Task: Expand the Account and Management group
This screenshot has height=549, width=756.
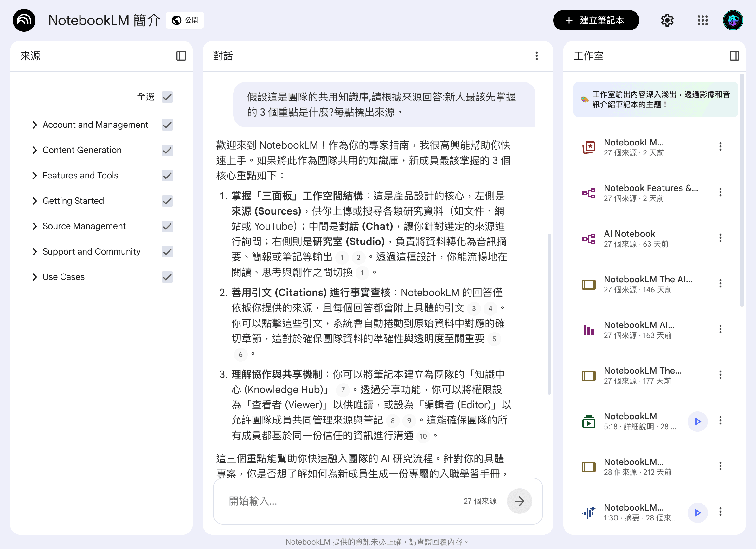Action: click(x=35, y=125)
